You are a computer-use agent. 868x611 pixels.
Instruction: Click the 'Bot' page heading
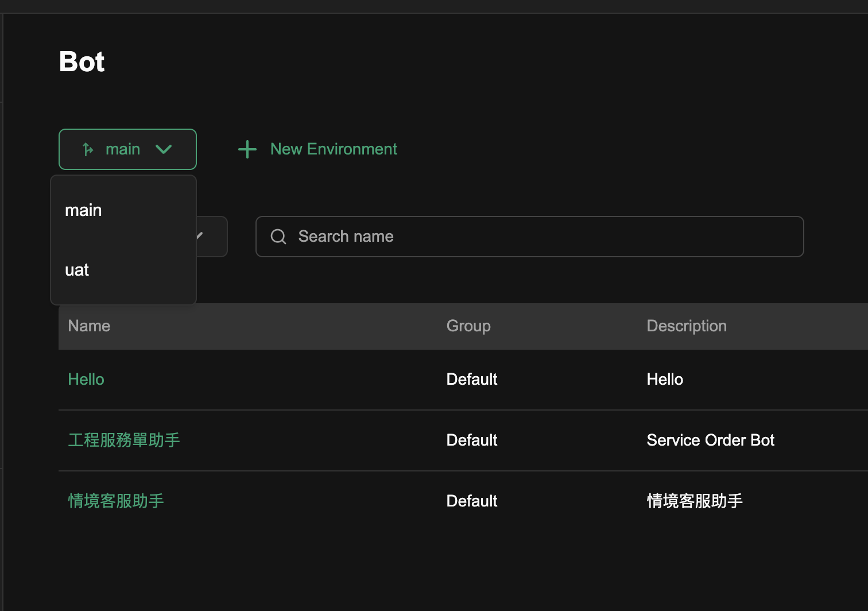click(x=82, y=62)
